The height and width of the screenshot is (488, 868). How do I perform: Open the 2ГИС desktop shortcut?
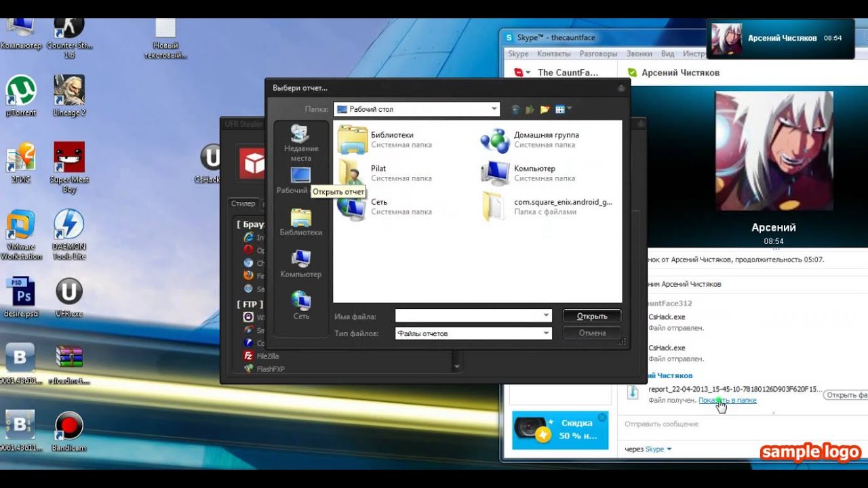(20, 163)
